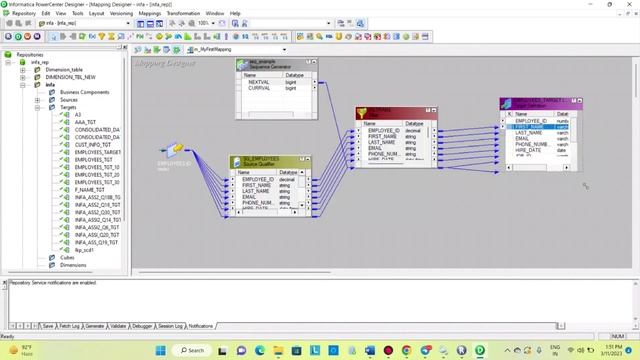Screen dimensions: 640x360
Task: Collapse the infa folder node
Action: pyautogui.click(x=23, y=85)
